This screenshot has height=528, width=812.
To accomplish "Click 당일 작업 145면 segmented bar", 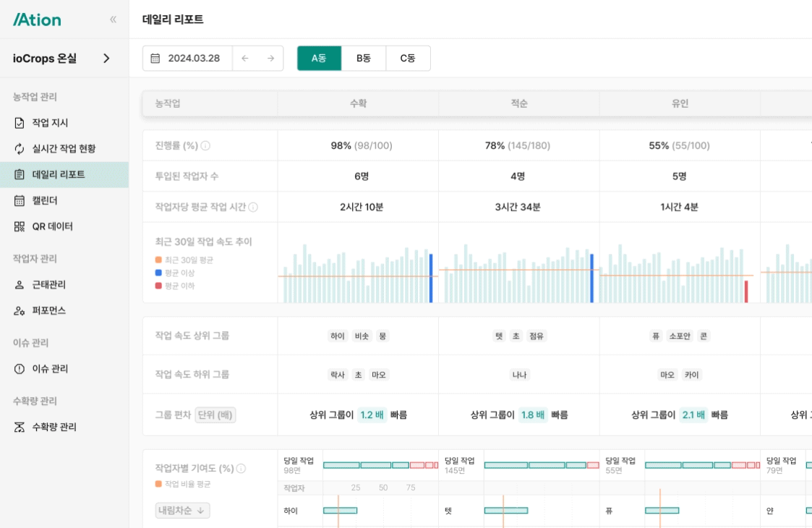I will [x=542, y=465].
